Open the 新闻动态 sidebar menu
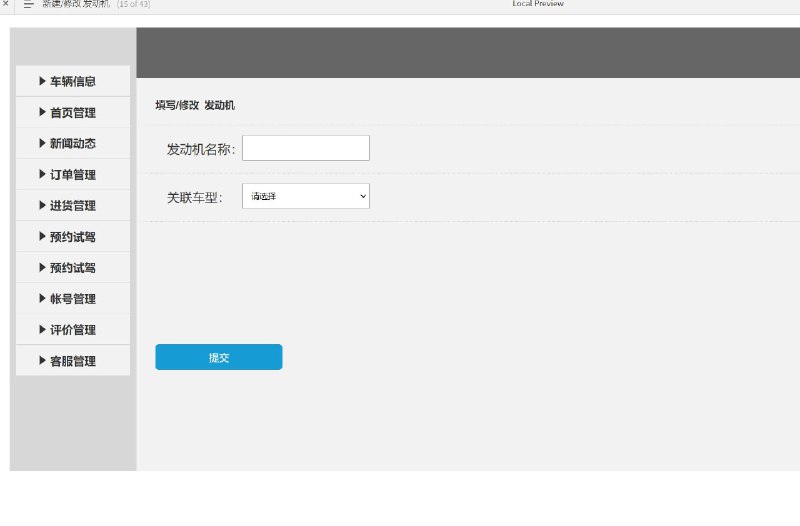The image size is (800, 526). click(73, 143)
